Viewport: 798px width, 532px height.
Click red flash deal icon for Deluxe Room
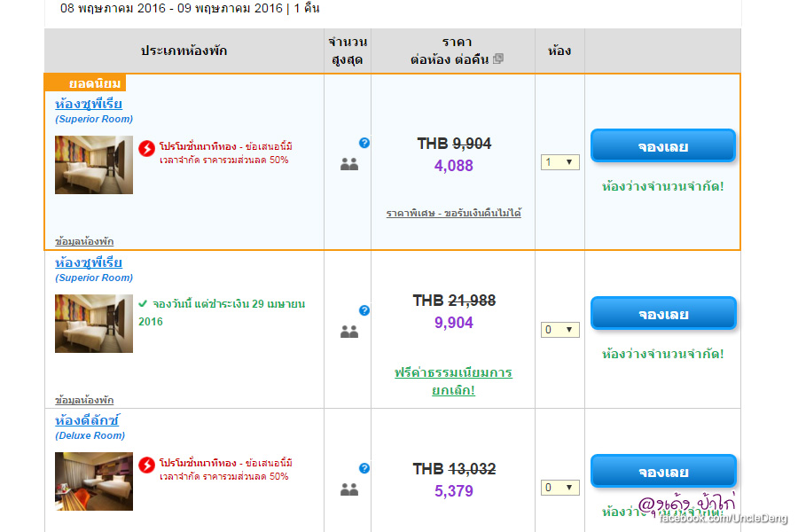tap(147, 465)
